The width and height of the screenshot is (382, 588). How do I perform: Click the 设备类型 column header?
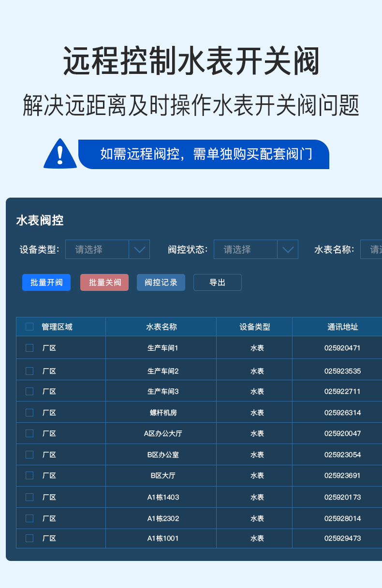(254, 327)
